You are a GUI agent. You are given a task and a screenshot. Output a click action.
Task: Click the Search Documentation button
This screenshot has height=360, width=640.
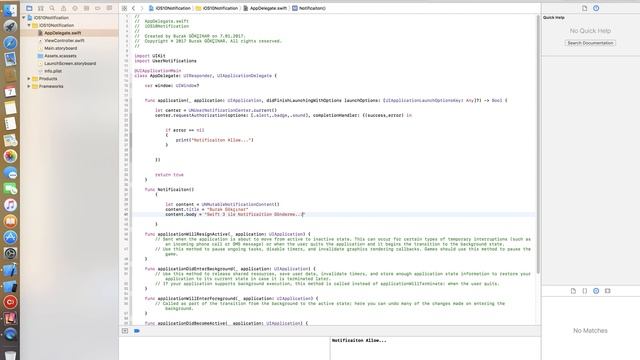[590, 43]
